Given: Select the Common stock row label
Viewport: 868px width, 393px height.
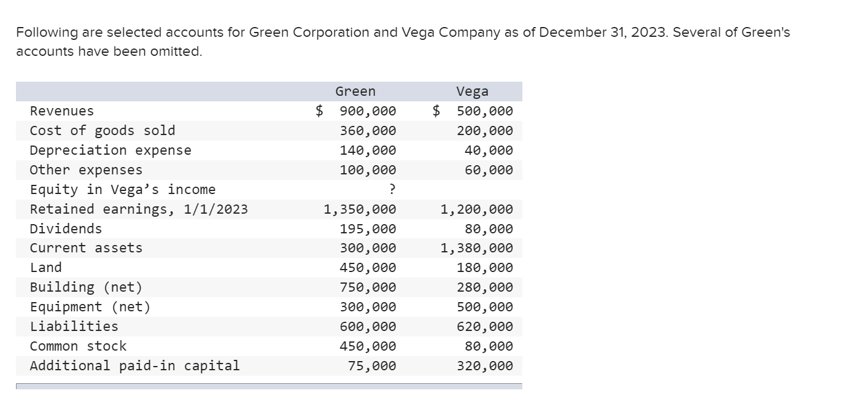Looking at the screenshot, I should pos(78,346).
